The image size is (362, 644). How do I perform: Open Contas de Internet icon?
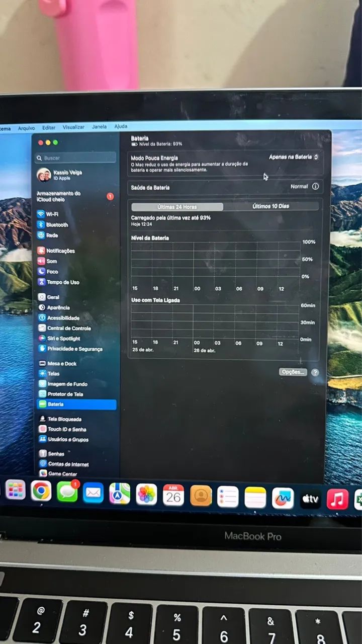(x=43, y=464)
